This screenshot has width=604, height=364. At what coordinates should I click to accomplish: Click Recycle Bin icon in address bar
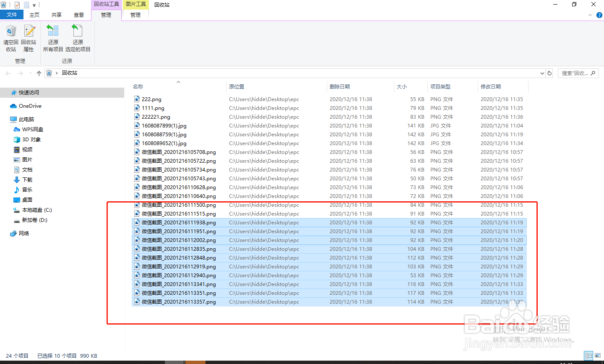pos(49,73)
